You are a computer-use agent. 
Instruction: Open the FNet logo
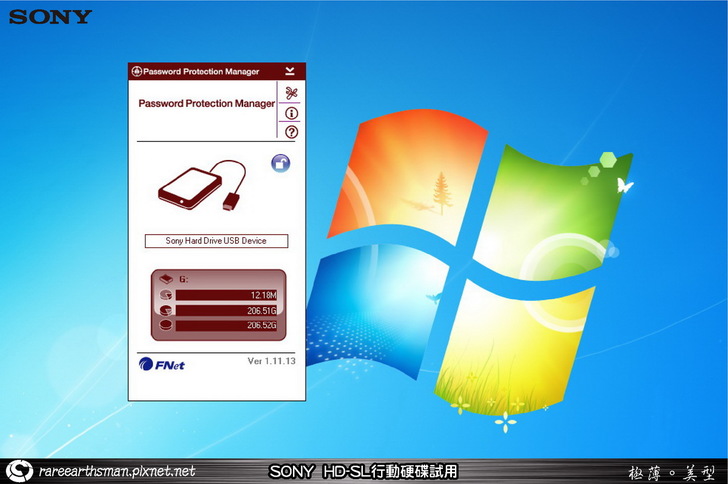tap(161, 365)
